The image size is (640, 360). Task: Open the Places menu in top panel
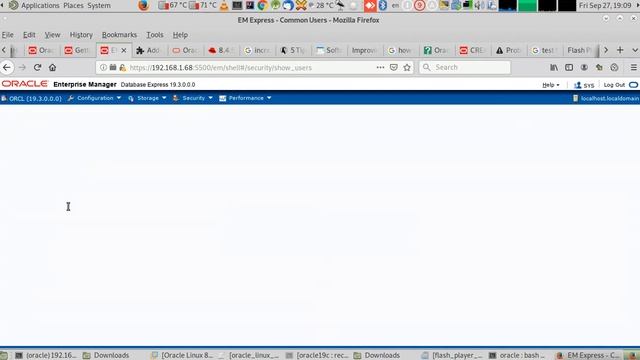(73, 5)
